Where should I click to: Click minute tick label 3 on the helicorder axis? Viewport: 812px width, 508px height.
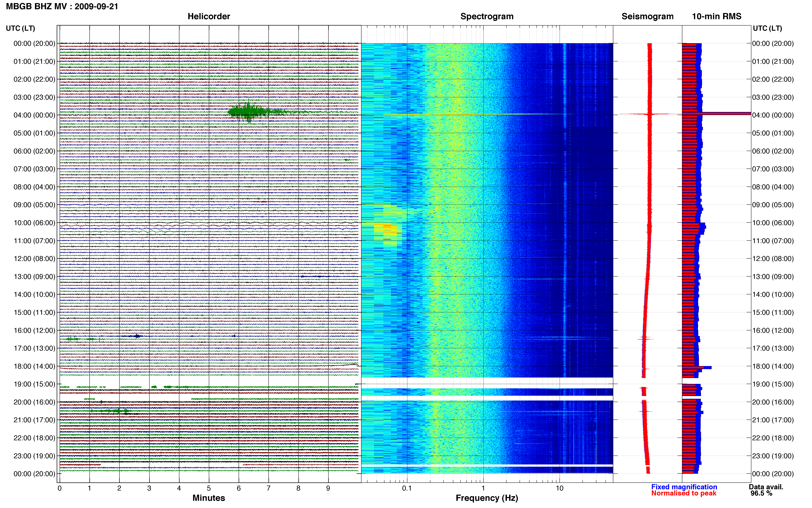(x=149, y=488)
